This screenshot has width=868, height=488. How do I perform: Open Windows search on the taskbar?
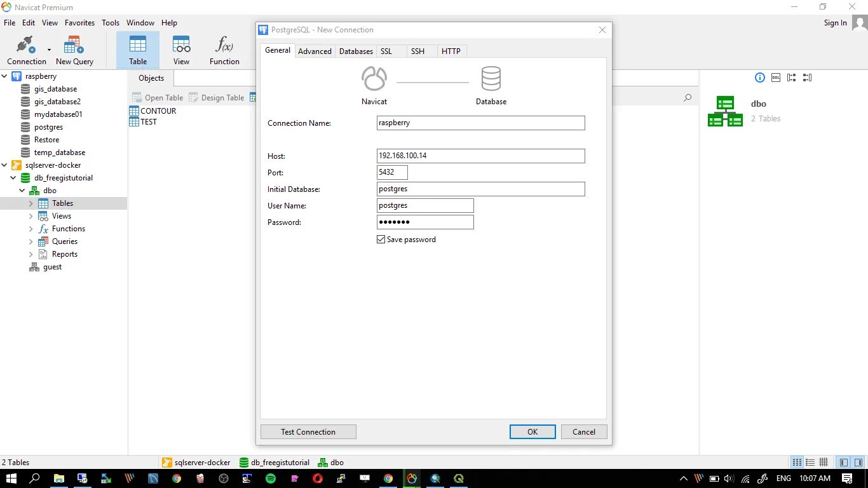click(x=35, y=478)
